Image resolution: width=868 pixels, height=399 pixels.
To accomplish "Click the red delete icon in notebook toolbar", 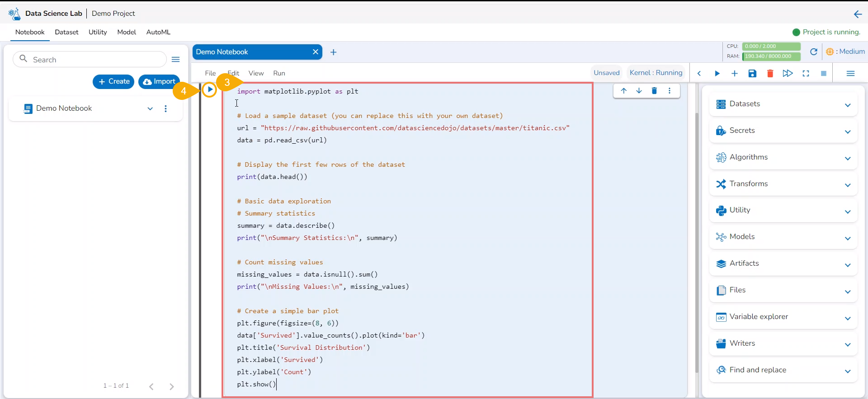I will 770,74.
